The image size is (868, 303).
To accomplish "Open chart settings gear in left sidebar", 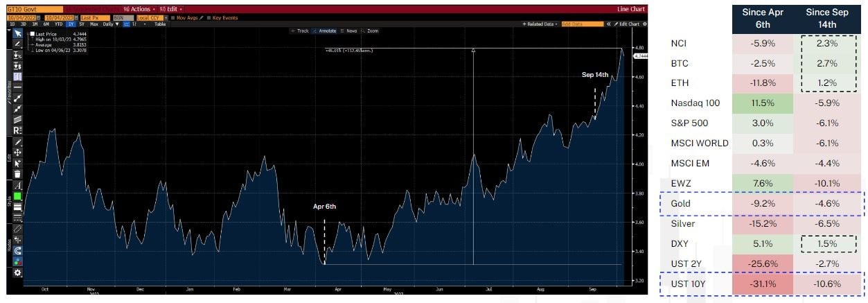I will click(17, 272).
